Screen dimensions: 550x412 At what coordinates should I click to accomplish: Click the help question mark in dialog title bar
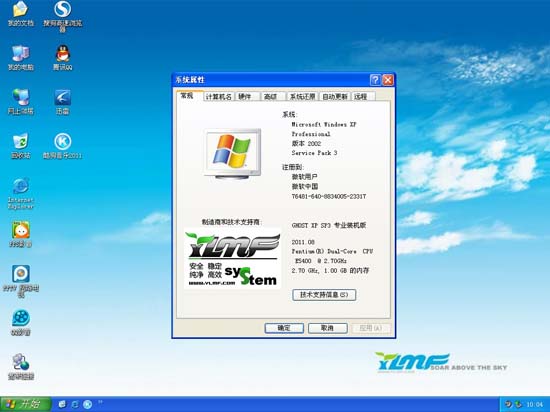click(x=375, y=80)
